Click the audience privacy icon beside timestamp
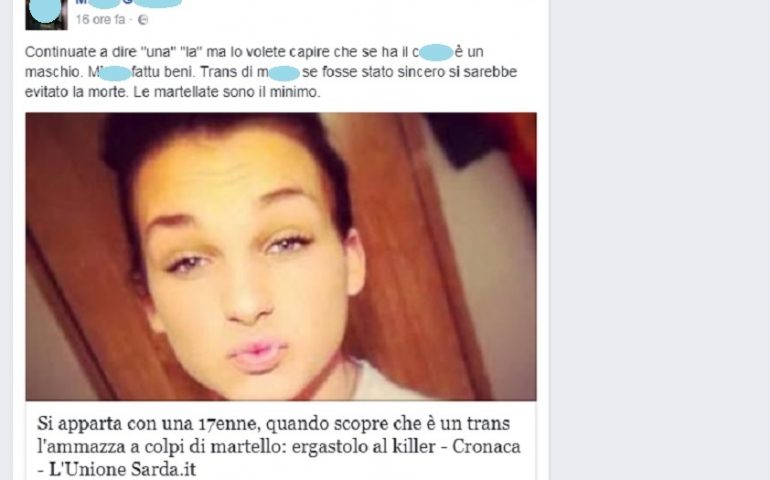Screen dimensions: 770x480 [142, 20]
